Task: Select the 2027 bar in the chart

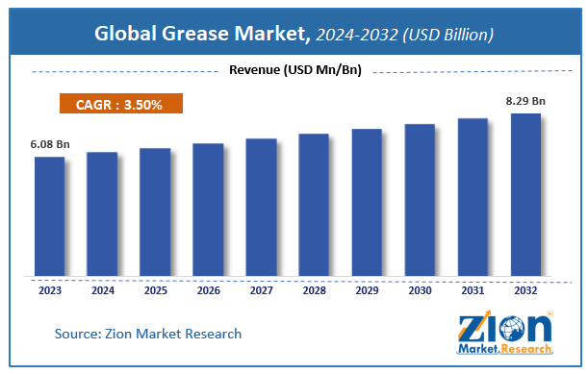Action: coord(262,208)
